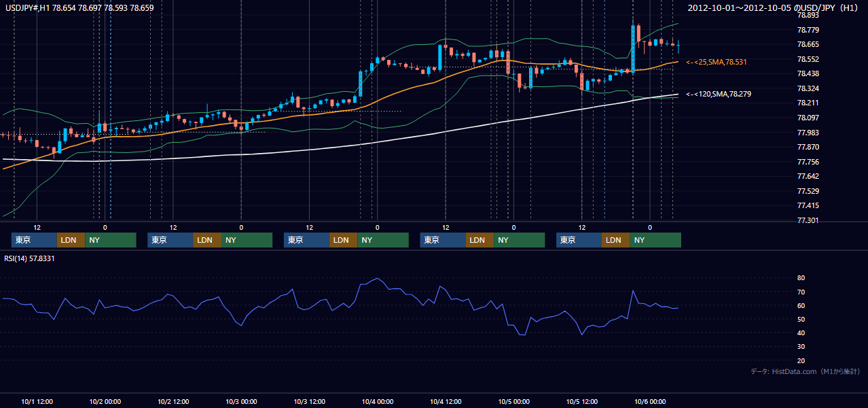Click the 10/6 00:00 date label

pos(650,401)
